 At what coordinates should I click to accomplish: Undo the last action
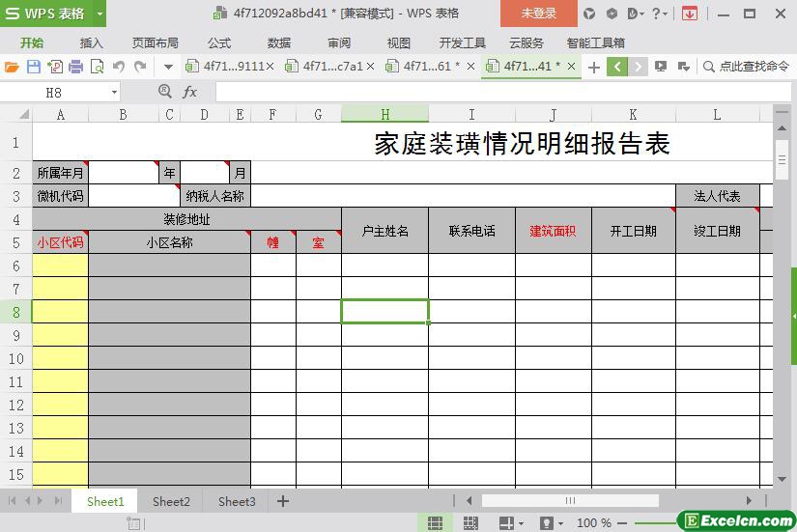(x=119, y=67)
